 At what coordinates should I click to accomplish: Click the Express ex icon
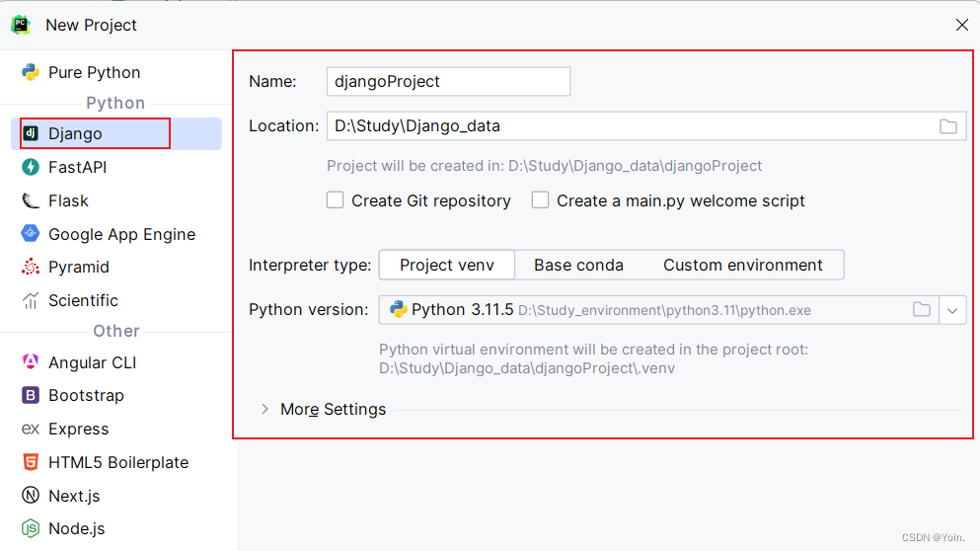30,429
